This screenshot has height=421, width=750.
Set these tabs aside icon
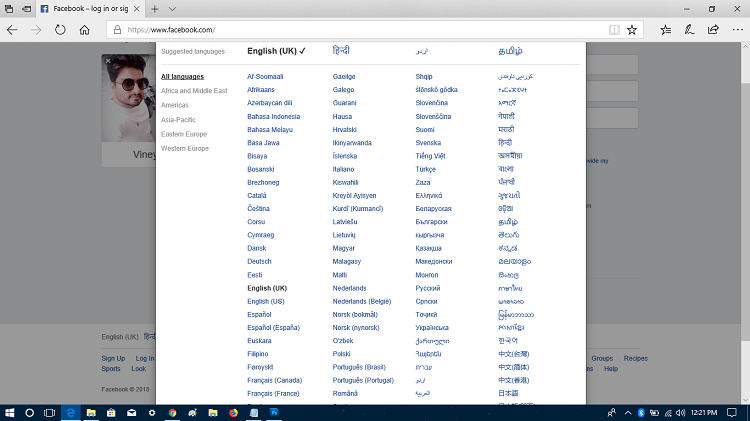(27, 9)
